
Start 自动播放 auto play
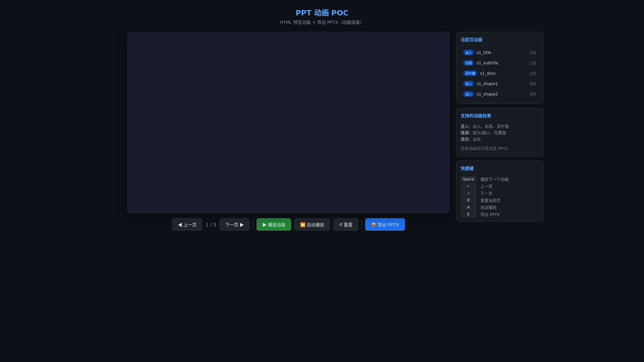click(312, 225)
